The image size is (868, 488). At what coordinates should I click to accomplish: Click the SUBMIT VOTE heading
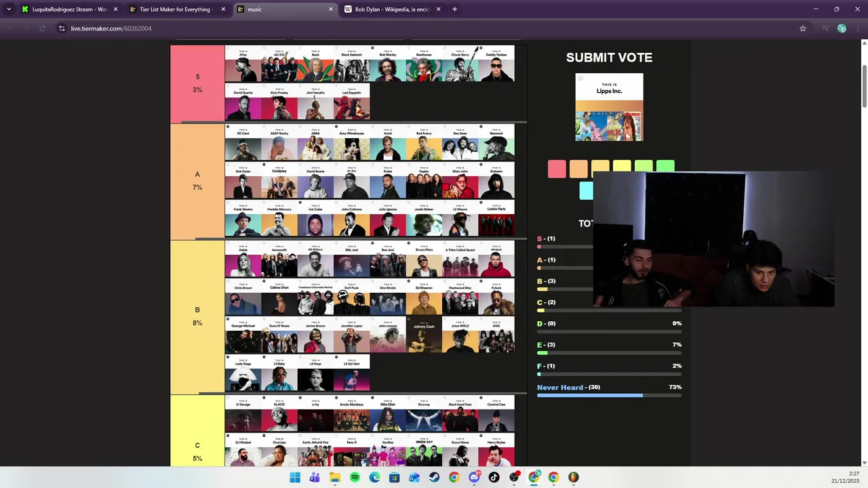click(x=609, y=58)
